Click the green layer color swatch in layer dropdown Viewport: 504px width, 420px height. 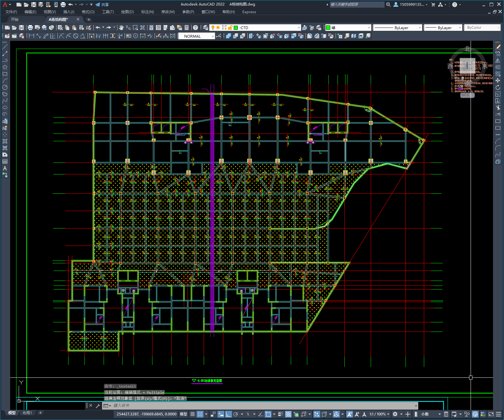(236, 28)
